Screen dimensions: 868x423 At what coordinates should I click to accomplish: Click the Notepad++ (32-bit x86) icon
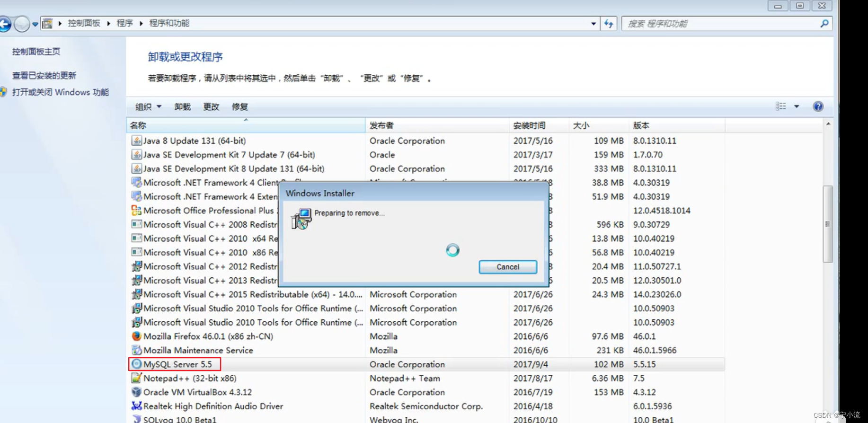pos(136,378)
